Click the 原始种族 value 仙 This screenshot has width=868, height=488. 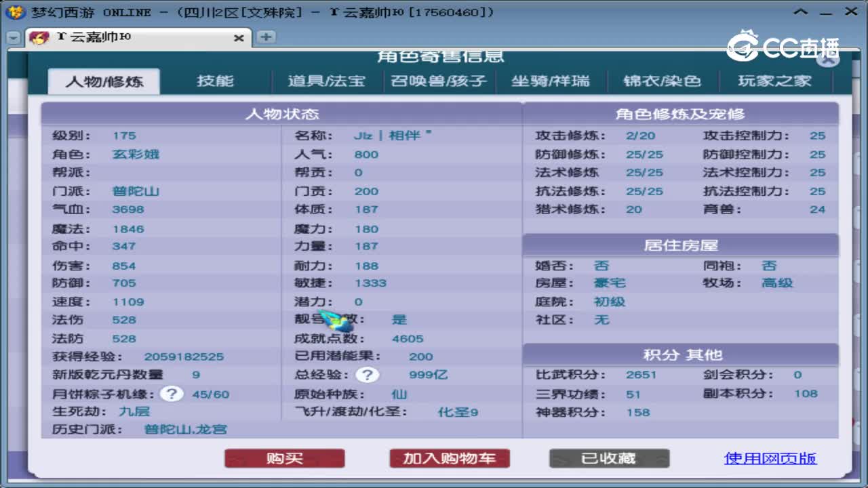coord(399,394)
